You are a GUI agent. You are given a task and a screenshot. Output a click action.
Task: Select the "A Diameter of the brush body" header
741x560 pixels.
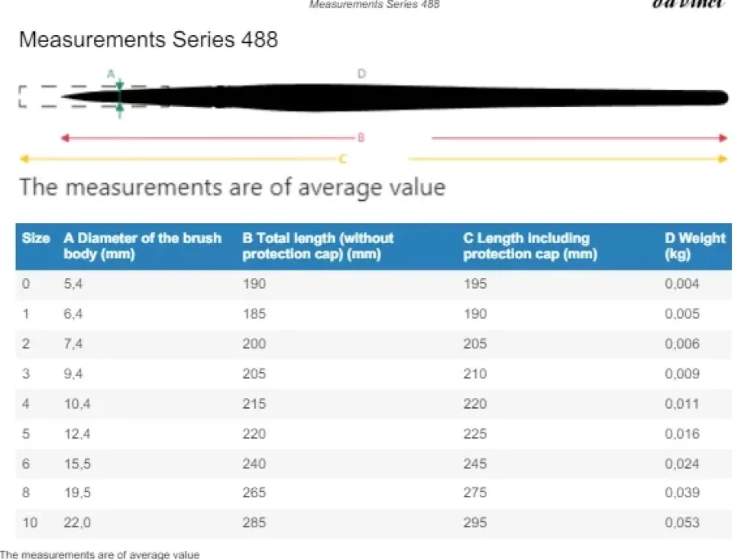pyautogui.click(x=142, y=246)
